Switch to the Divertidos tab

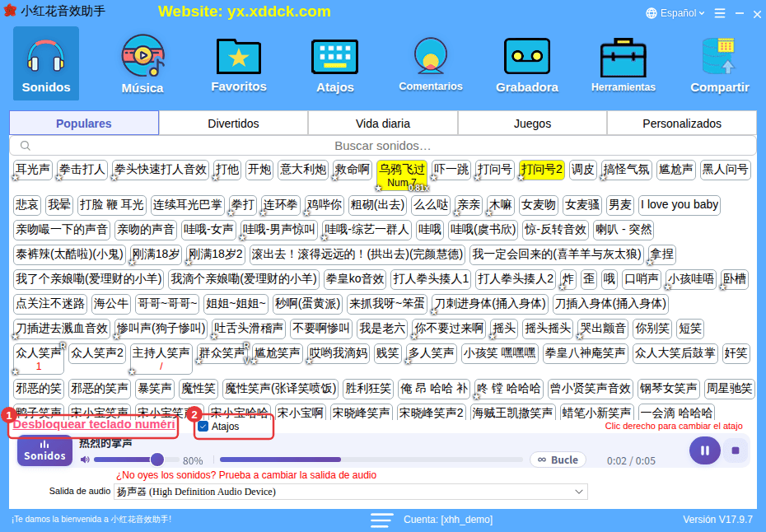pos(234,123)
